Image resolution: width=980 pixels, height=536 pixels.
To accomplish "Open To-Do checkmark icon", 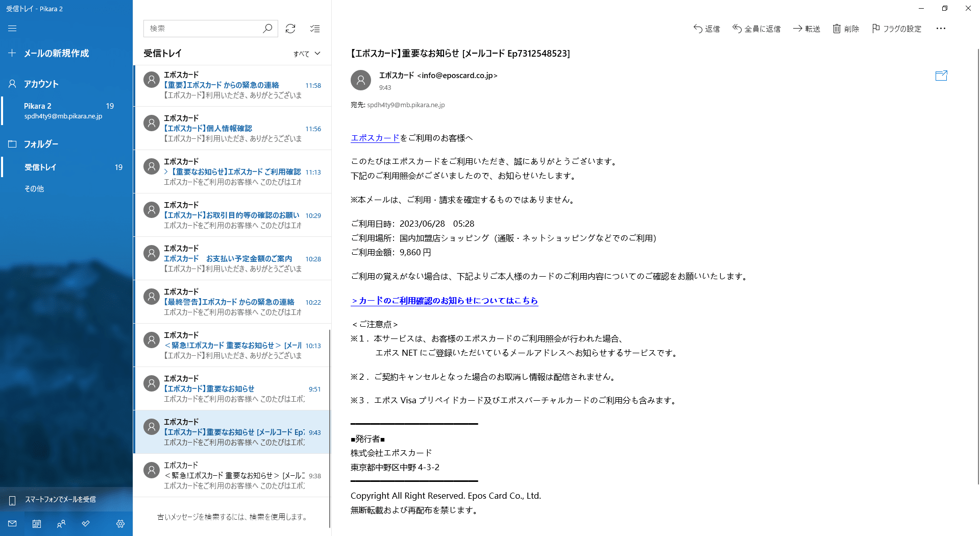I will [86, 524].
